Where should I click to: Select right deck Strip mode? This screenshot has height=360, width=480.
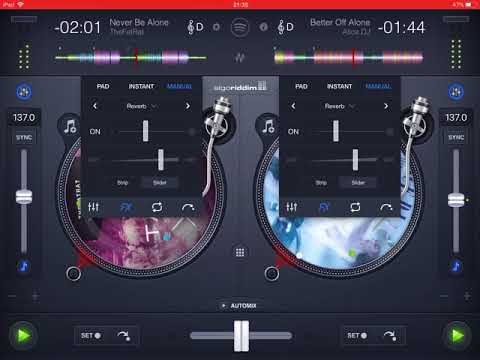click(x=321, y=183)
